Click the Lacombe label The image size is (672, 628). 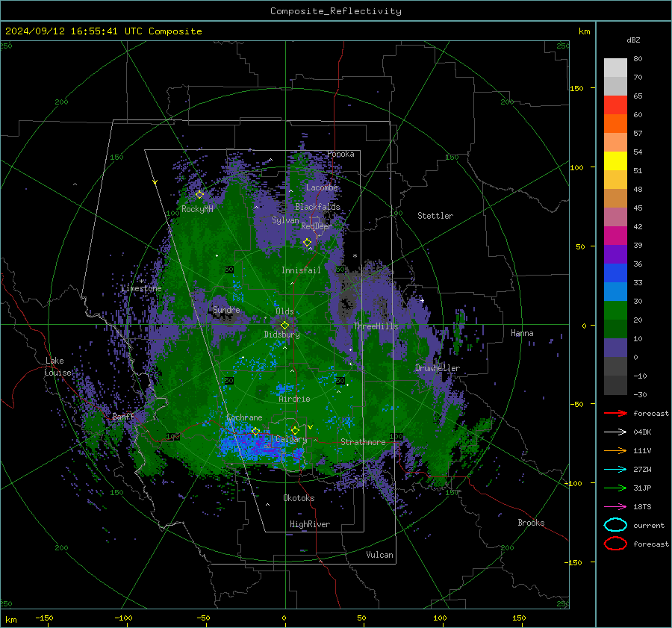click(322, 187)
